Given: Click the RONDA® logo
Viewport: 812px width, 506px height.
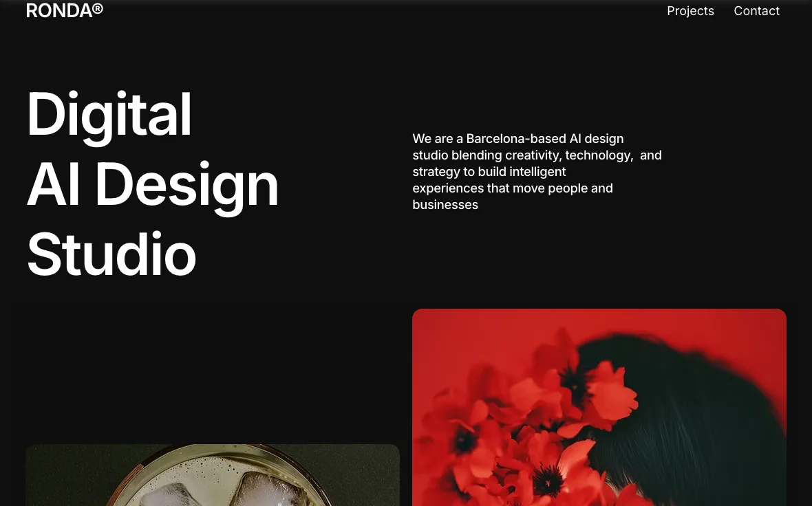Looking at the screenshot, I should [x=65, y=10].
